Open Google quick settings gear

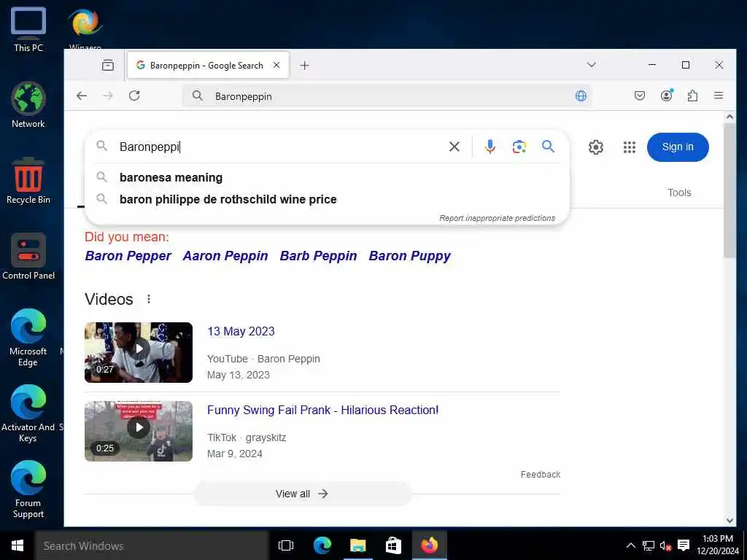point(596,147)
